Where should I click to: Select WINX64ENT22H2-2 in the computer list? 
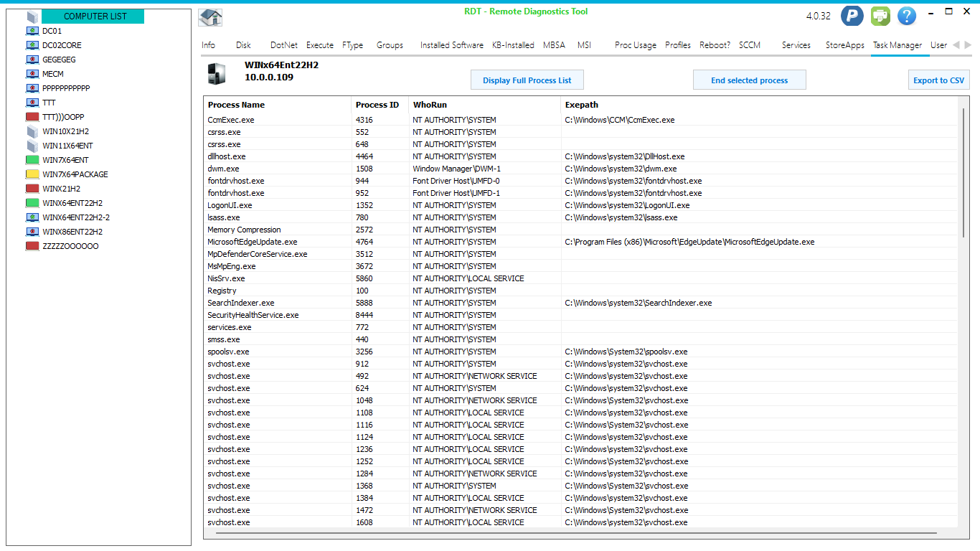tap(76, 217)
